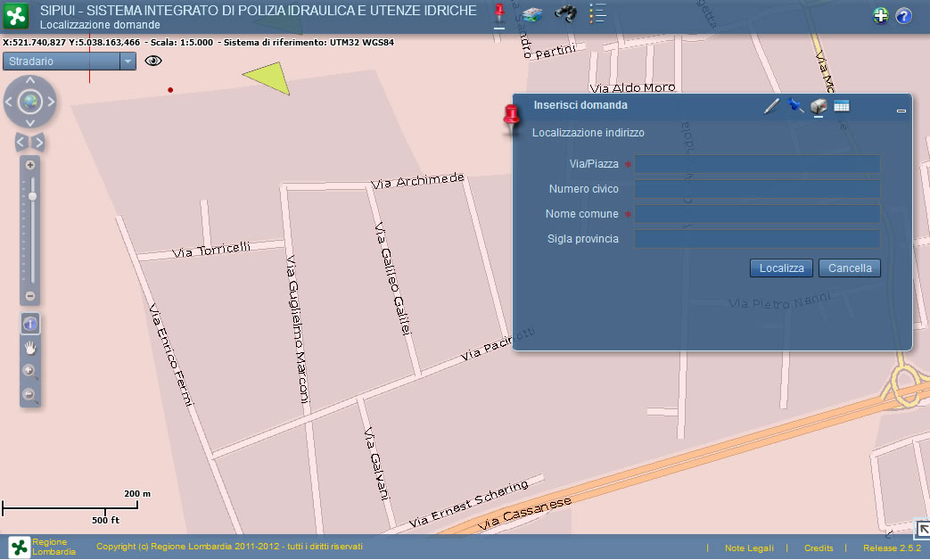Toggle basemap visibility eye icon
930x560 pixels.
tap(153, 61)
